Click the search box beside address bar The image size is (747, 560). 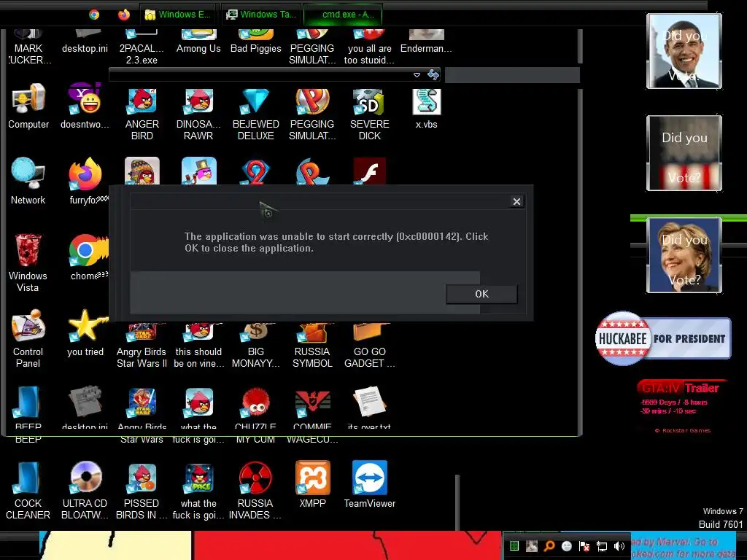click(x=512, y=75)
